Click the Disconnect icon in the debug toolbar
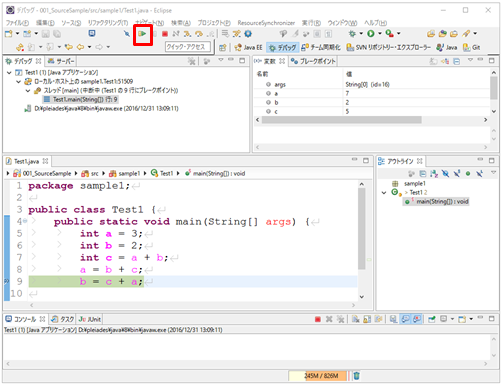This screenshot has height=385, width=502. [176, 34]
